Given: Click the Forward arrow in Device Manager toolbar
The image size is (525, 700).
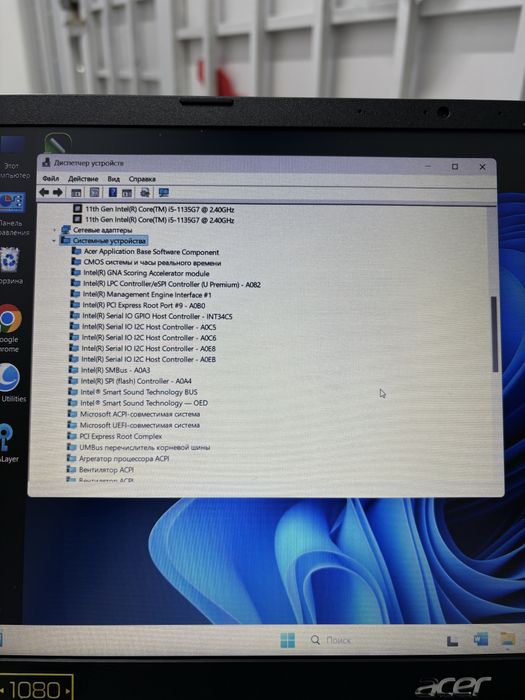Looking at the screenshot, I should coord(58,192).
